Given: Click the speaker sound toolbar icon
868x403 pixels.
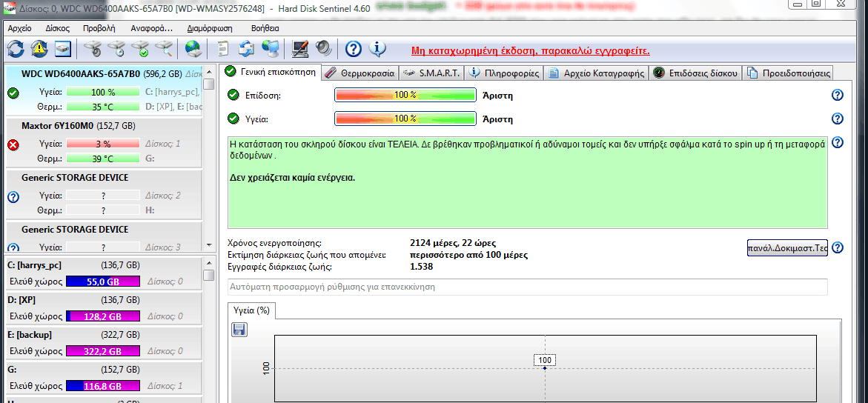Looking at the screenshot, I should (323, 50).
